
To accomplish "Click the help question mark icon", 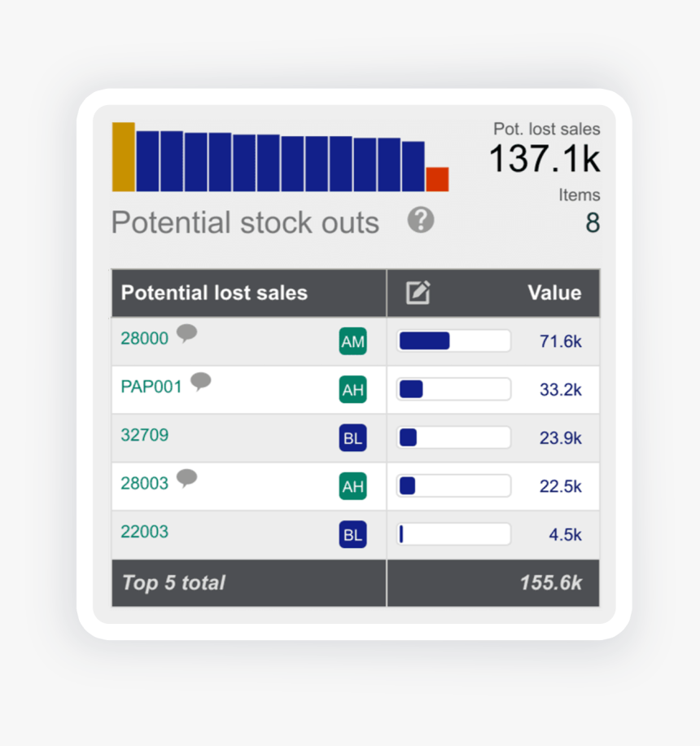I will 421,220.
